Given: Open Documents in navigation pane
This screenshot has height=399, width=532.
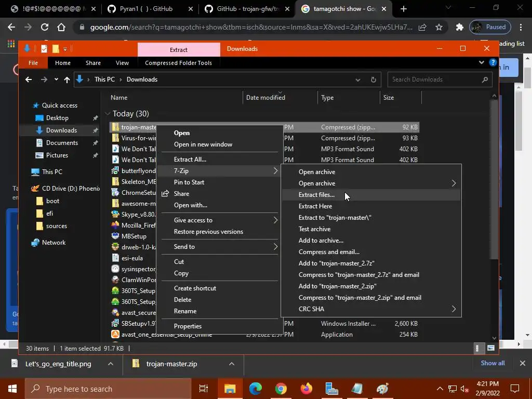Looking at the screenshot, I should point(62,143).
